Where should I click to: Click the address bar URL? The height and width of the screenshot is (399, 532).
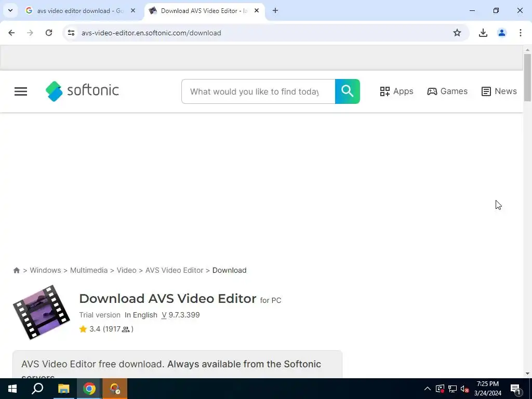pos(151,33)
